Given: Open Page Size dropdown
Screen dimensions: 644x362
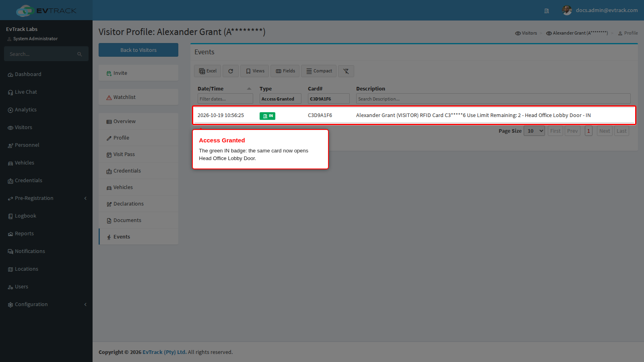Looking at the screenshot, I should click(534, 131).
